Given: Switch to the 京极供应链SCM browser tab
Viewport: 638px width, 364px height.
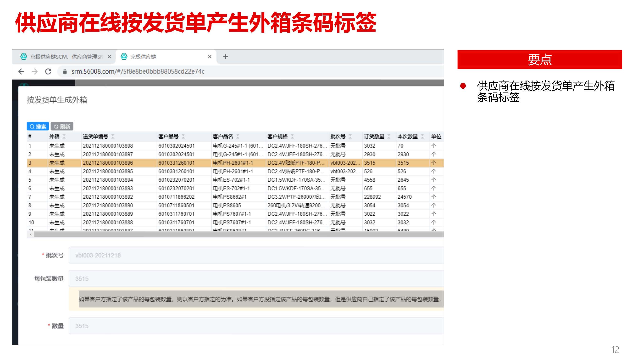Looking at the screenshot, I should (x=66, y=57).
